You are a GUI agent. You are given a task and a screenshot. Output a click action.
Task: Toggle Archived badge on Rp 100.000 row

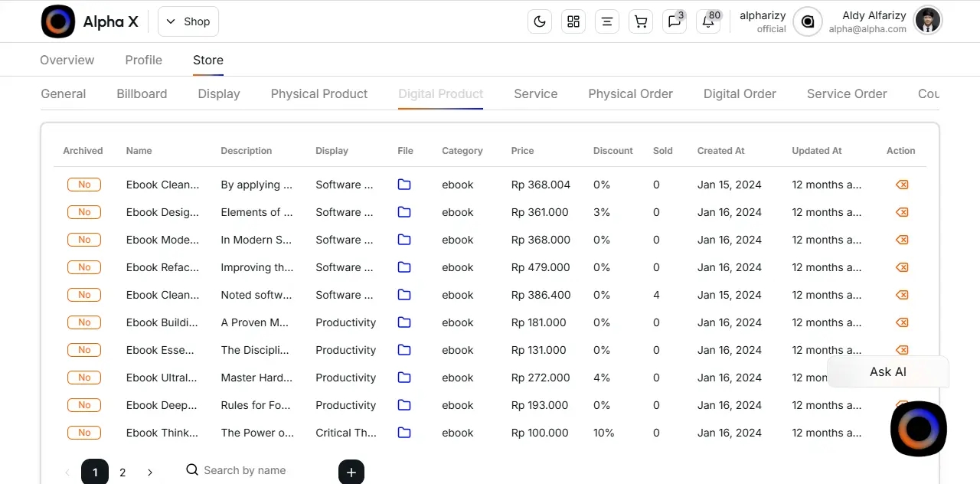pos(84,433)
